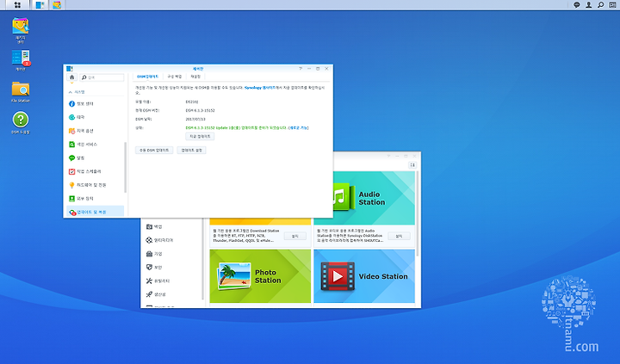Open Notification (알림) settings in sidebar
This screenshot has height=364, width=620.
(x=96, y=157)
